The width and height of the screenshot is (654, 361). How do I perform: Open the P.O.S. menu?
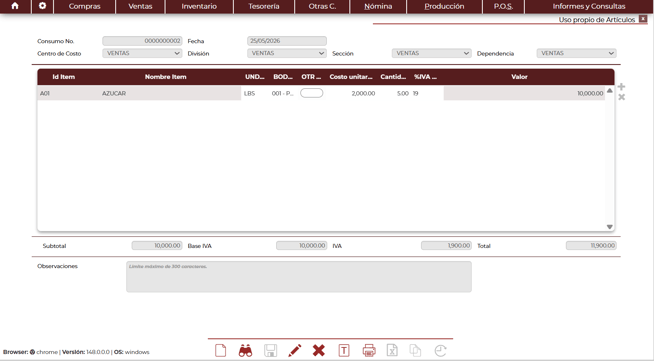503,6
